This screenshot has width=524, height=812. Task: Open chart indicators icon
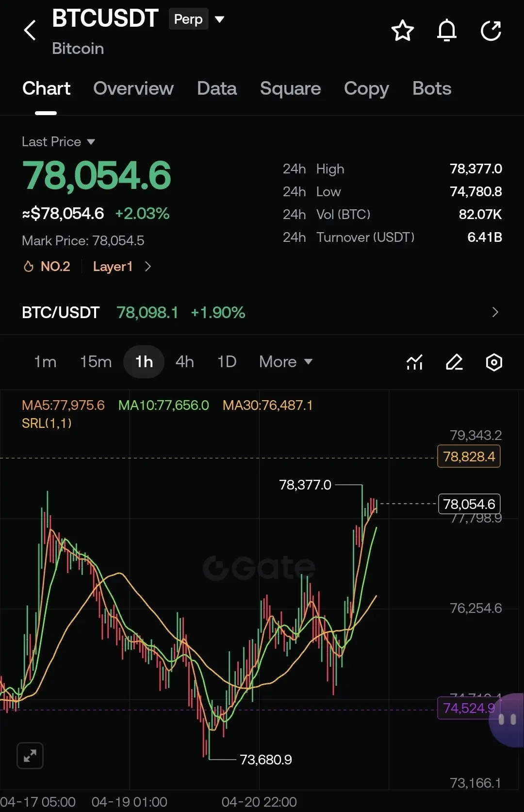414,362
